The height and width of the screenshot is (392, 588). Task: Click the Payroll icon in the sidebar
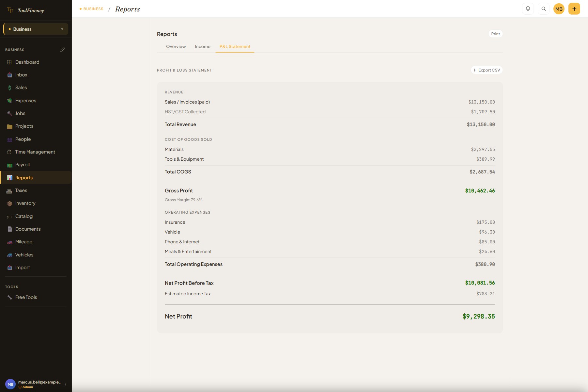(x=9, y=165)
